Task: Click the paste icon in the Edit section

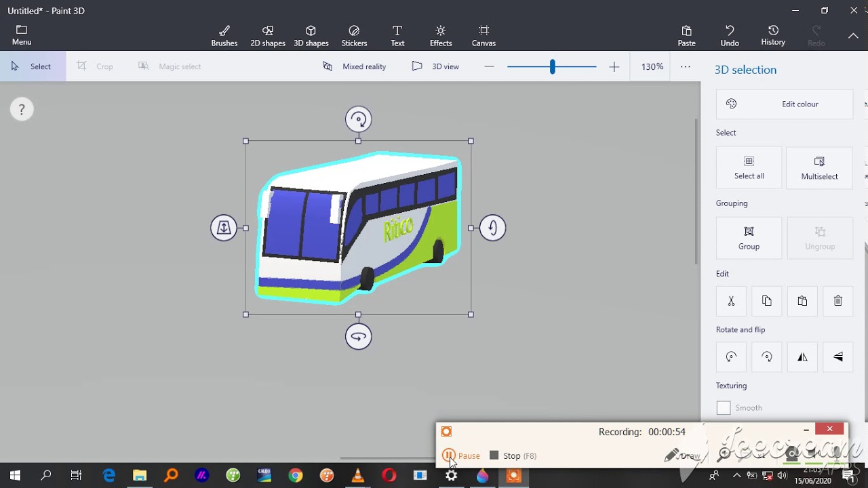Action: [x=802, y=301]
